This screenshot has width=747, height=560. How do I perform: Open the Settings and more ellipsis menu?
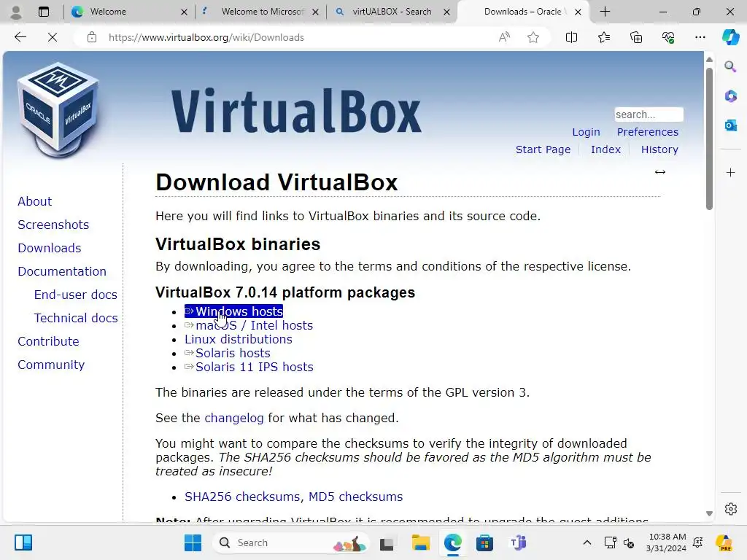700,37
